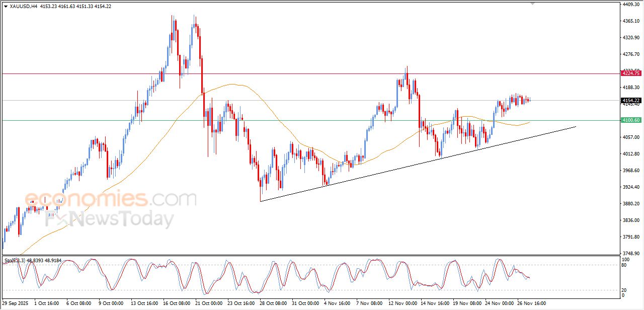Click the 100 level on stochastic scale
The width and height of the screenshot is (644, 310).
point(626,259)
